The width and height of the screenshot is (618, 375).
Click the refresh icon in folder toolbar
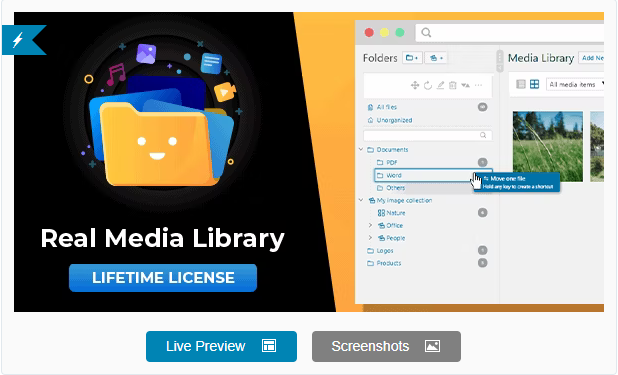click(428, 85)
